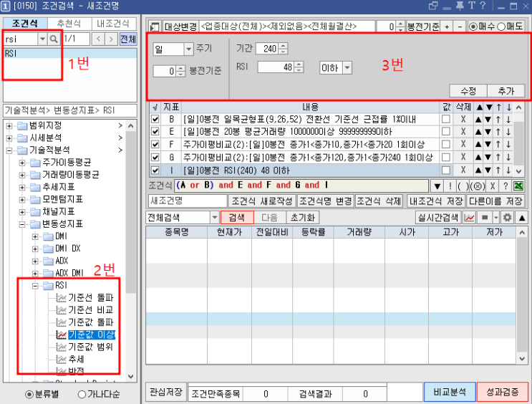Collapse the RSI tree node
This screenshot has height=404, width=532.
pyautogui.click(x=35, y=286)
